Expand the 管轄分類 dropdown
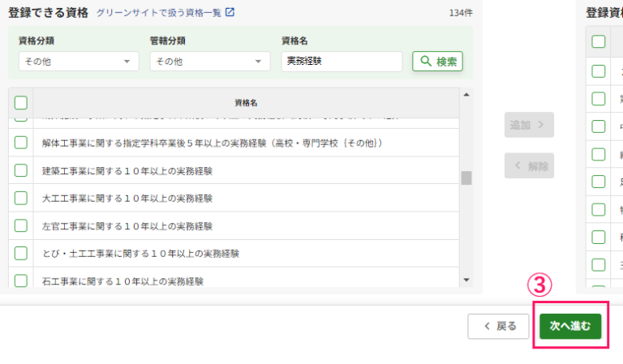Screen dimensions: 623x364 point(209,62)
